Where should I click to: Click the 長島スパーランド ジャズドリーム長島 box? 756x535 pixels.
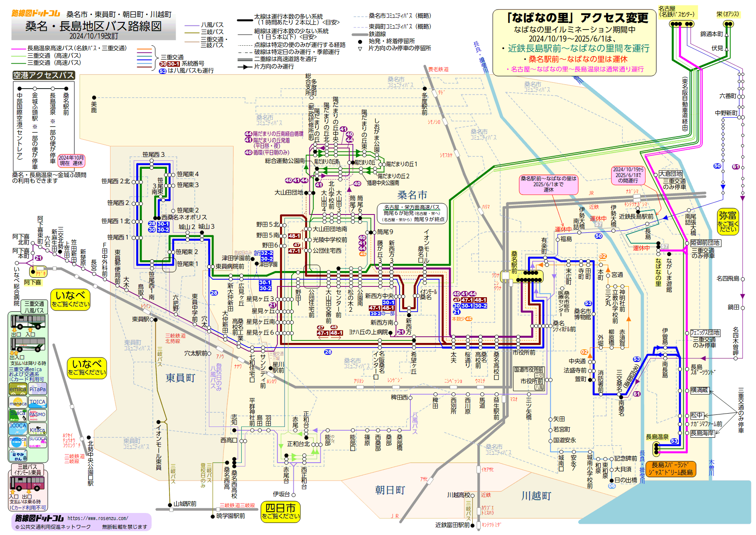click(671, 468)
